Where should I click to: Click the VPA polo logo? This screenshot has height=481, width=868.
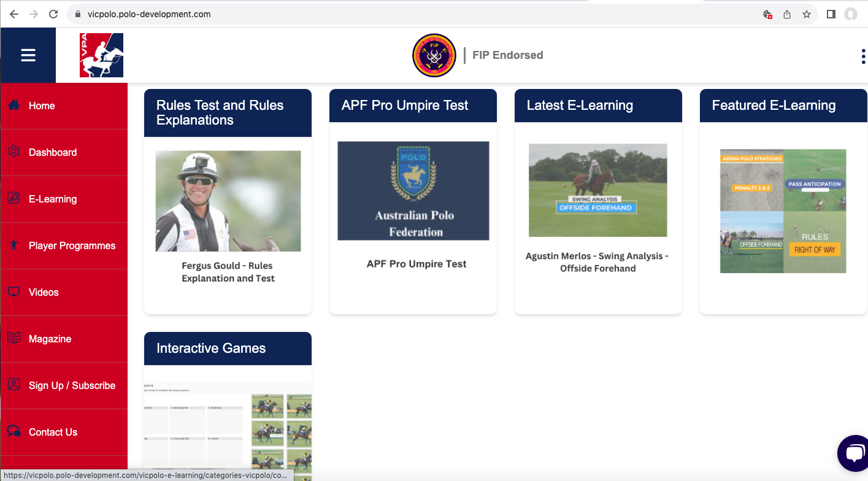coord(101,55)
